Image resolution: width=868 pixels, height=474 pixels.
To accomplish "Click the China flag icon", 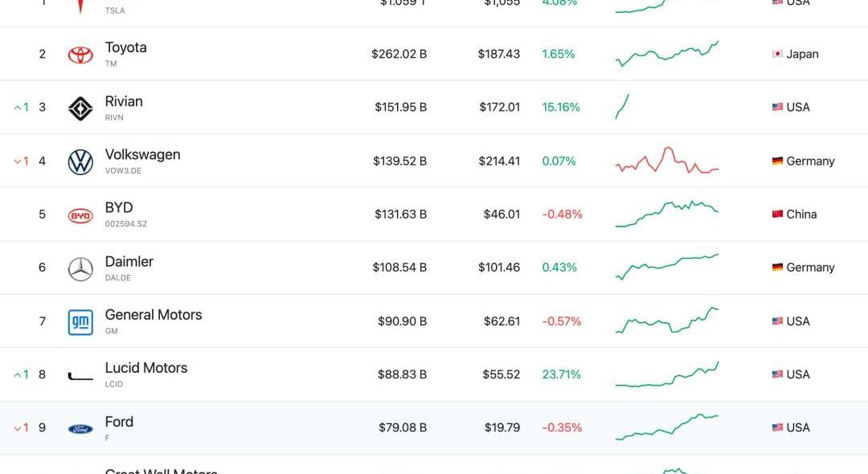I will pos(777,214).
